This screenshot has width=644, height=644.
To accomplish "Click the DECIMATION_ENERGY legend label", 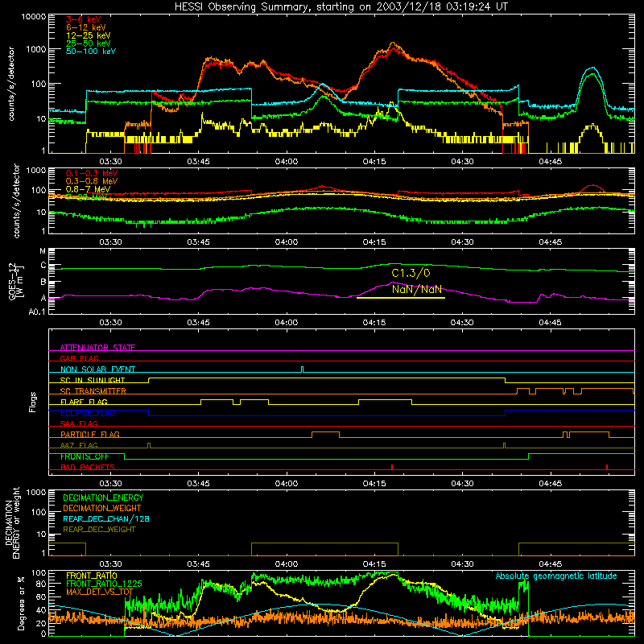I will 103,497.
